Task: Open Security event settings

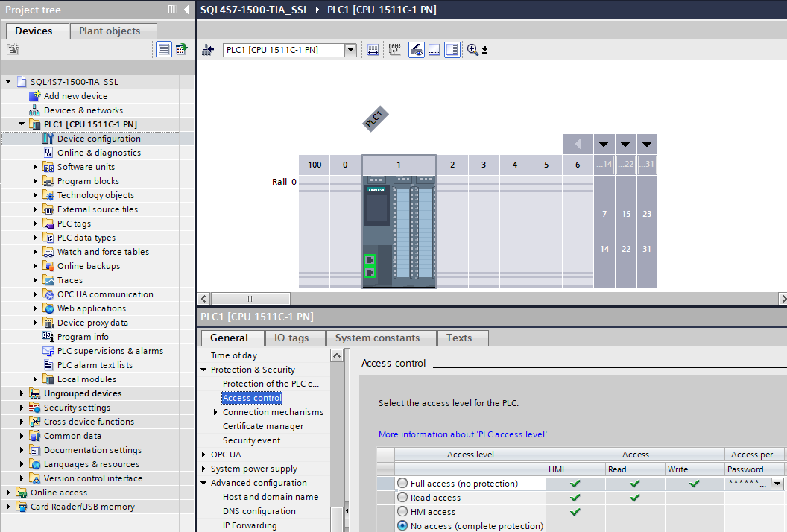Action: 251,440
